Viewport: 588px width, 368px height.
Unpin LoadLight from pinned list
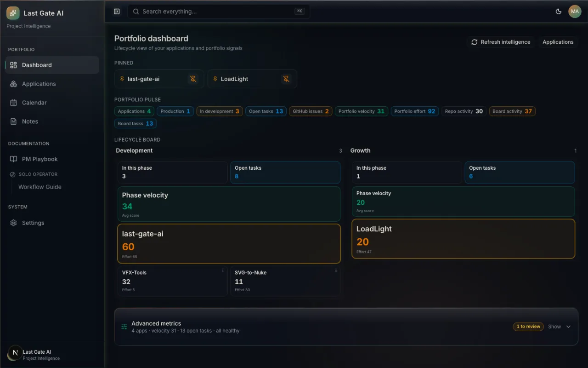coord(286,79)
